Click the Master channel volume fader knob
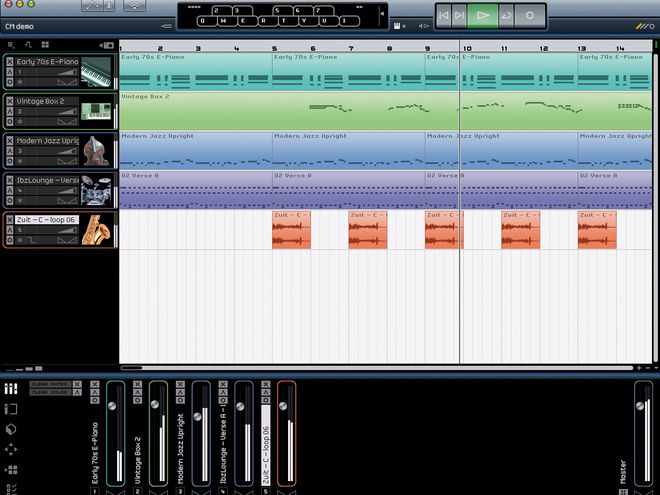Viewport: 660px width, 495px height. coord(640,406)
